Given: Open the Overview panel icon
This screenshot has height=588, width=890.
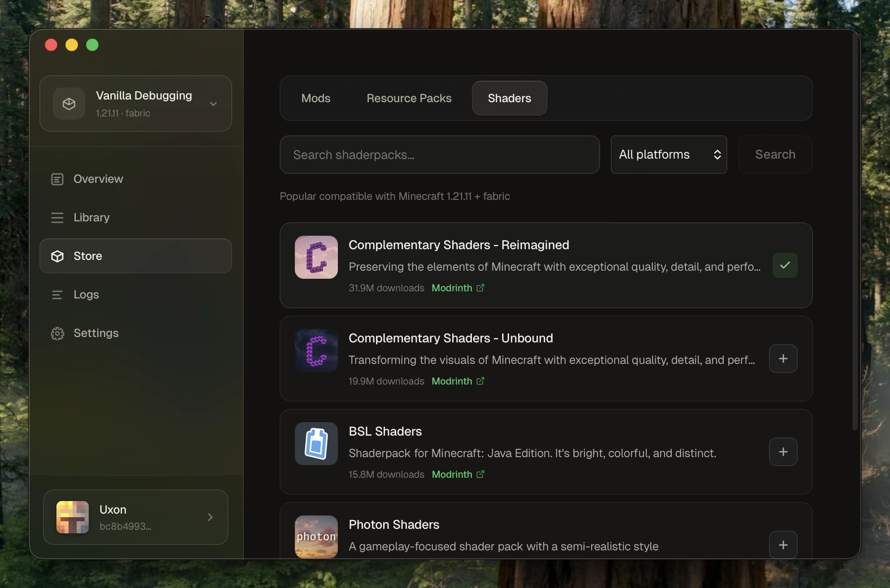Looking at the screenshot, I should click(57, 179).
